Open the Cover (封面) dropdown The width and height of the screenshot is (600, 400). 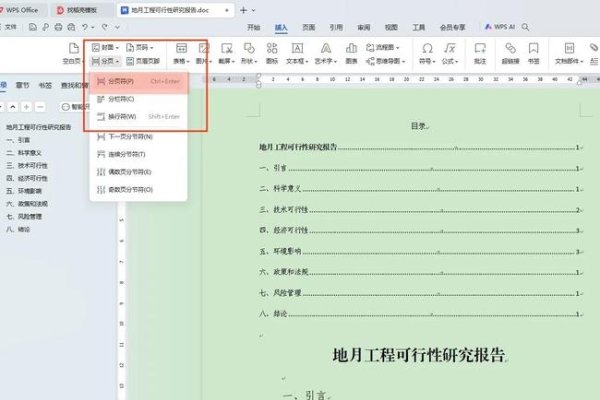(105, 47)
